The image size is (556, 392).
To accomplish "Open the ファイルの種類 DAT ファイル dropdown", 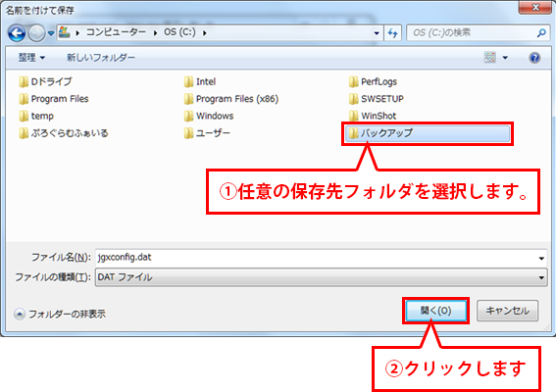I will point(321,277).
